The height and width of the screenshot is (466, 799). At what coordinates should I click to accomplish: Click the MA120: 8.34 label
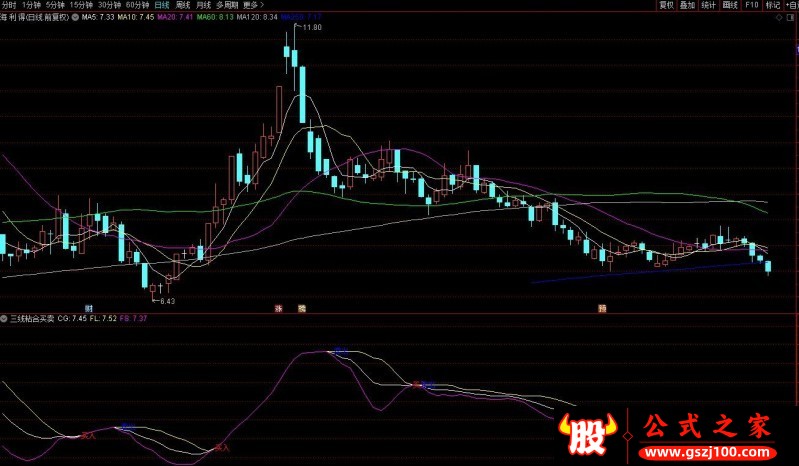coord(257,17)
